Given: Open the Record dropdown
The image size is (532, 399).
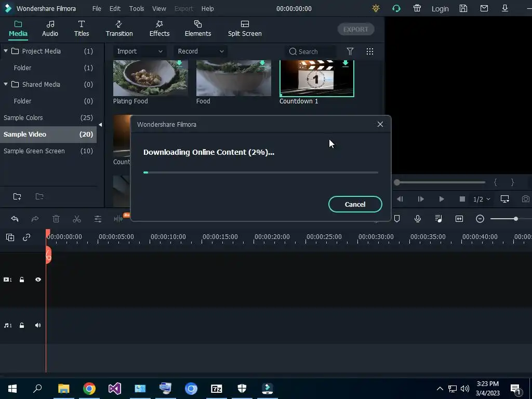Looking at the screenshot, I should [x=201, y=51].
